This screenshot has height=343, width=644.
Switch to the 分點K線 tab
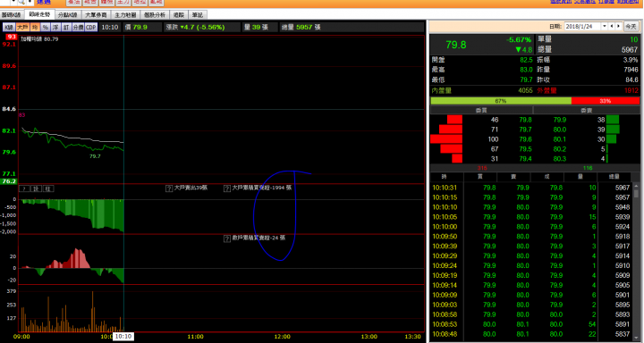[68, 15]
